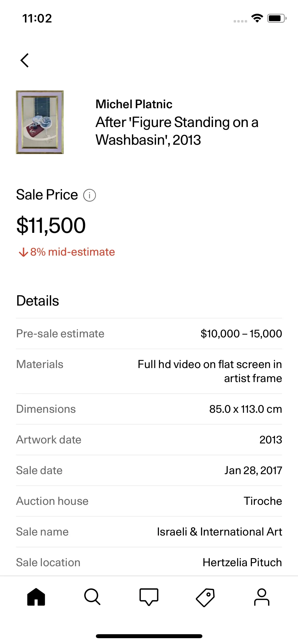The height and width of the screenshot is (644, 298).
Task: Open the artwork thumbnail image
Action: 40,122
